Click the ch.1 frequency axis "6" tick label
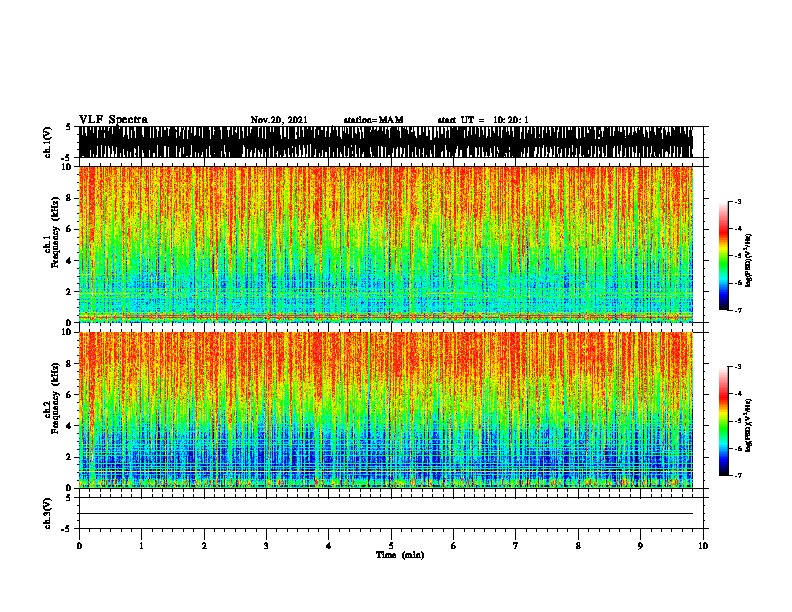The image size is (792, 612). click(70, 230)
